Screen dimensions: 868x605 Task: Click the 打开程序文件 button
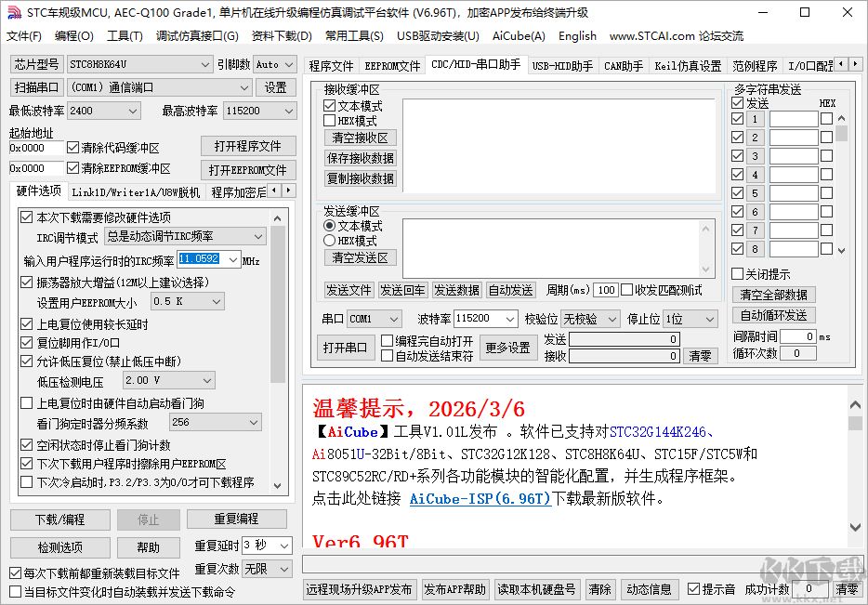pyautogui.click(x=247, y=146)
